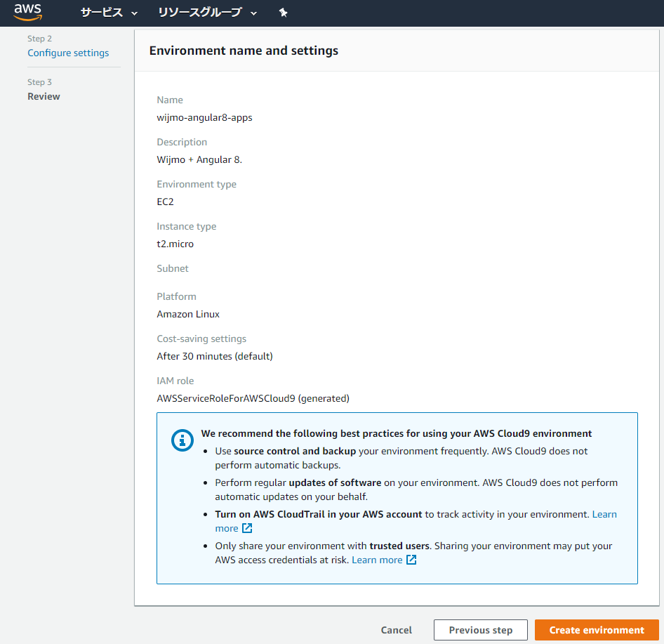
Task: Select the Amazon Linux platform value
Action: [188, 315]
